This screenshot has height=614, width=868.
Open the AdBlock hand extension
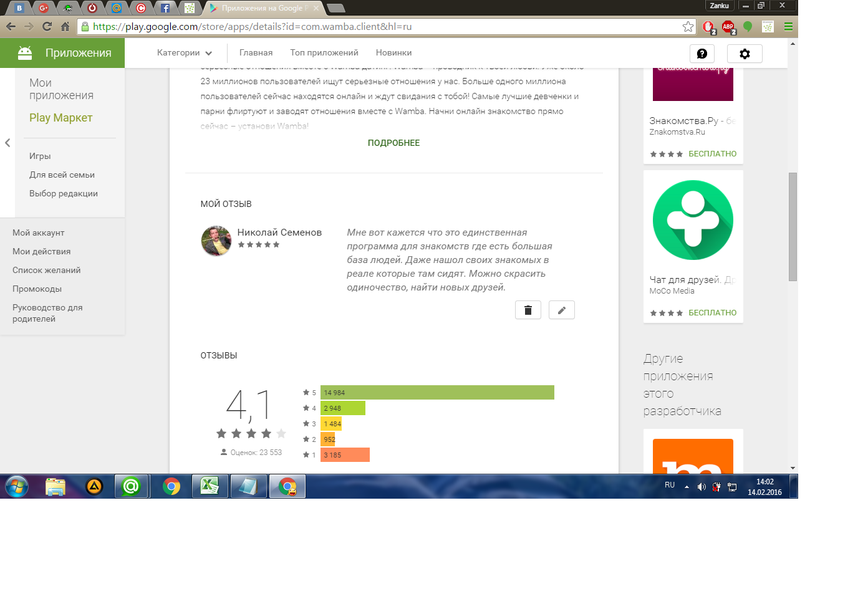tap(708, 27)
